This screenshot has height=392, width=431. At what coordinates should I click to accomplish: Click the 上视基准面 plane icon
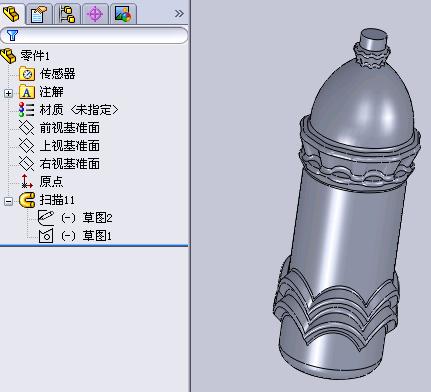pyautogui.click(x=26, y=146)
